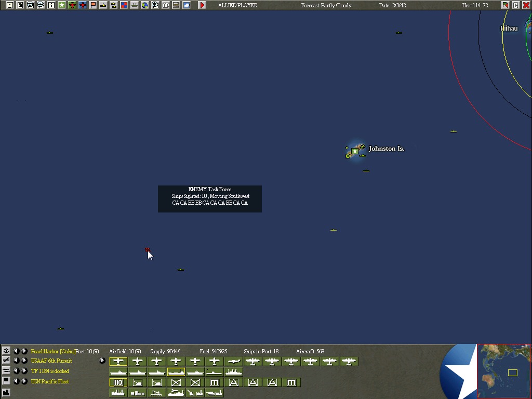Click the friendly ship marker just south of Johnston Is.

click(x=366, y=170)
